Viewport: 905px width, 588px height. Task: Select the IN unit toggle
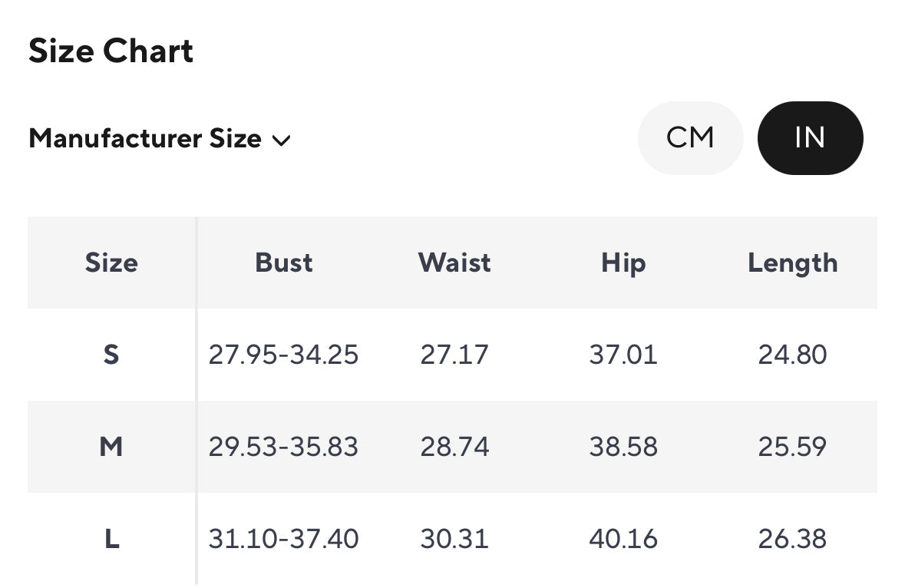click(x=810, y=138)
